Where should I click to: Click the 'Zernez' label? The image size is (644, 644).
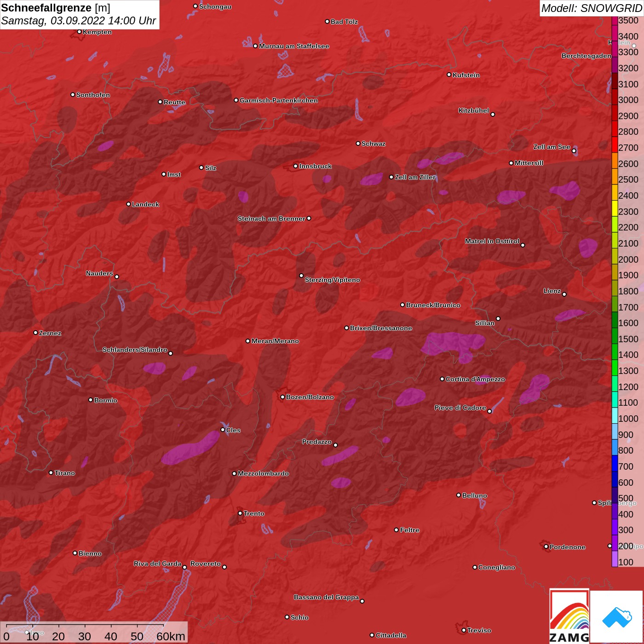tap(50, 333)
